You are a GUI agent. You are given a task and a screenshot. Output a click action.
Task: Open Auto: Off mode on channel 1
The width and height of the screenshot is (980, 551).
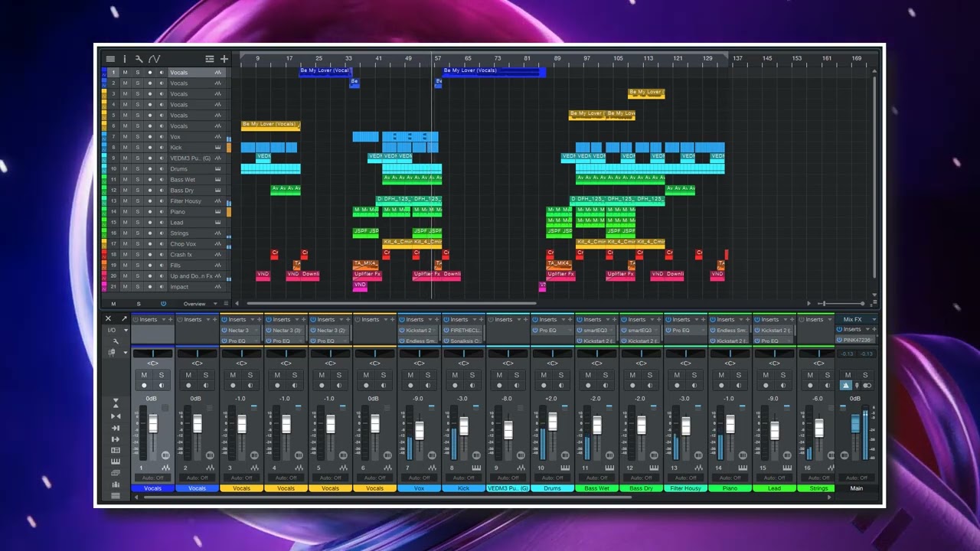tap(153, 478)
